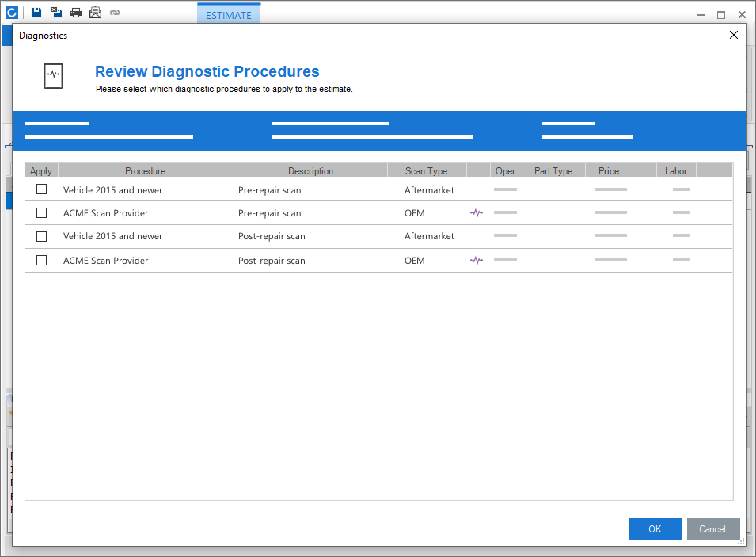Click the pulse icon on ACME Post-repair row
Image resolution: width=756 pixels, height=557 pixels.
coord(477,260)
